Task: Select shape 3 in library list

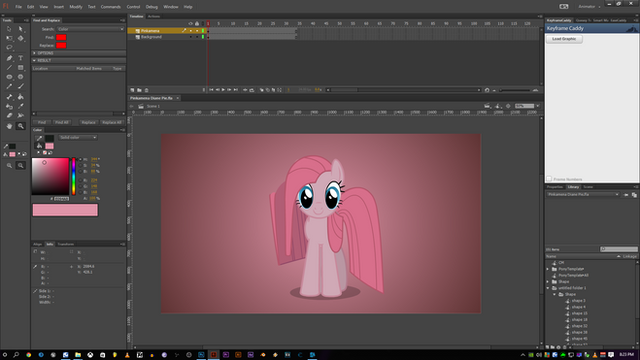Action: (x=578, y=301)
